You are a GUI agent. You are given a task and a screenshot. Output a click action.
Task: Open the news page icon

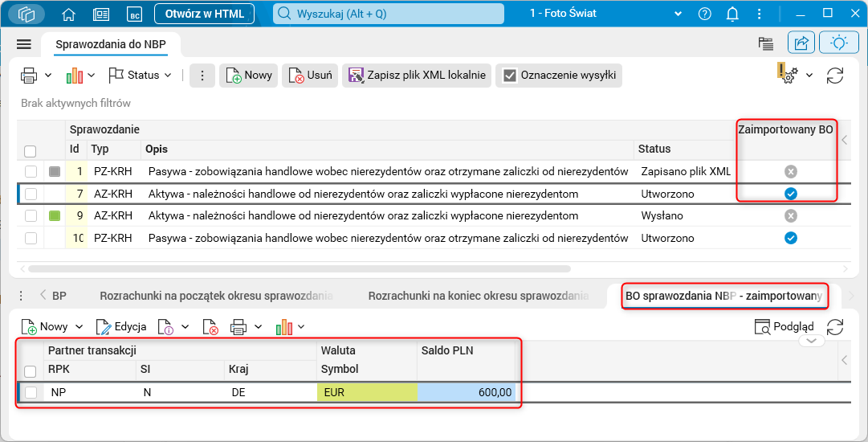[100, 14]
